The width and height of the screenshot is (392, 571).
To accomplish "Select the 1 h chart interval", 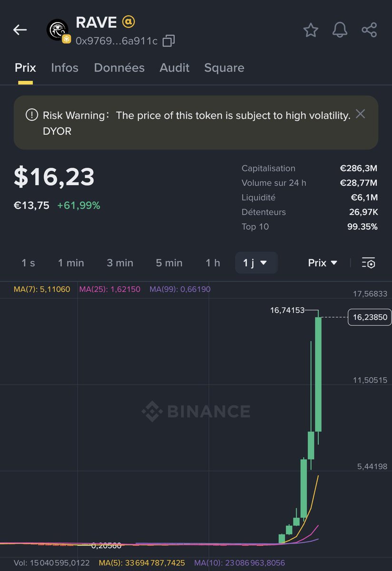I will (213, 263).
